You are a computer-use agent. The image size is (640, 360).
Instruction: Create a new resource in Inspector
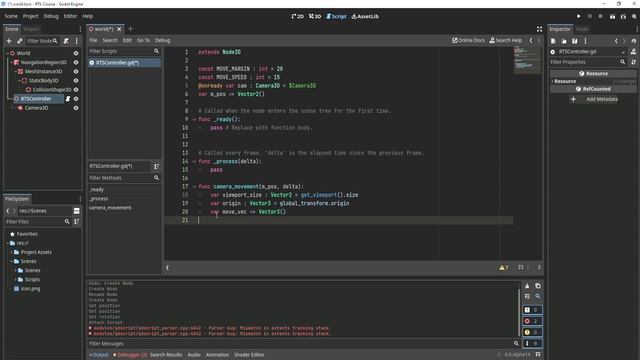tap(553, 41)
